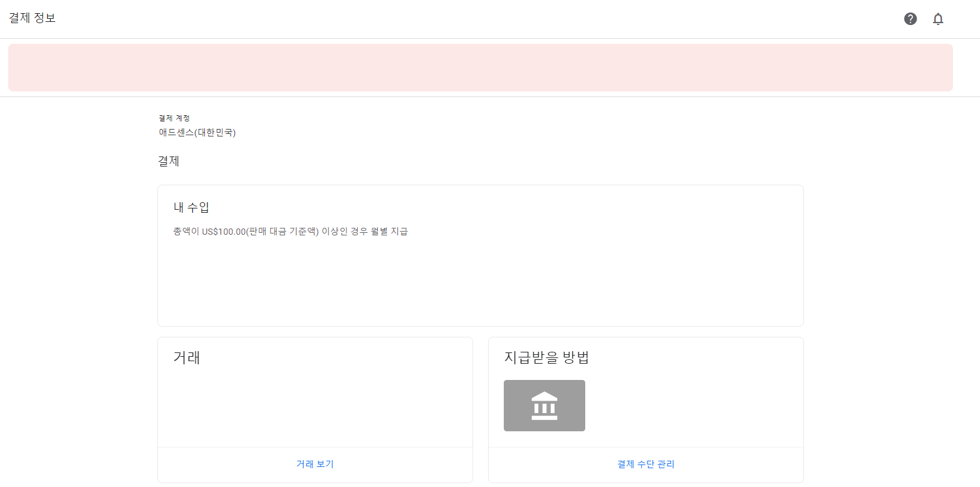Click the pink alert banner
The height and width of the screenshot is (487, 980).
coord(481,68)
